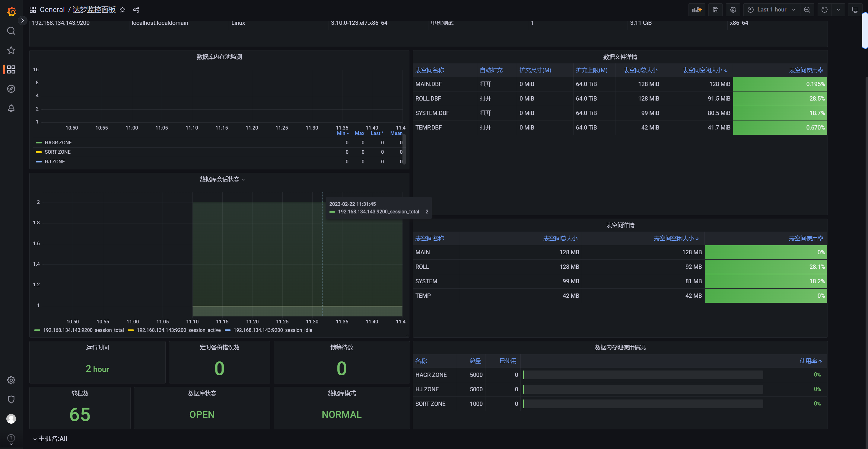Open the Dashboards menu icon
This screenshot has height=449, width=868.
pos(11,69)
